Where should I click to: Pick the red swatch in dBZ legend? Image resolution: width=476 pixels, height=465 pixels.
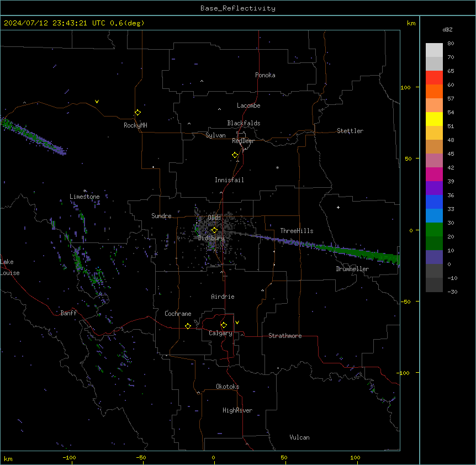pyautogui.click(x=434, y=77)
